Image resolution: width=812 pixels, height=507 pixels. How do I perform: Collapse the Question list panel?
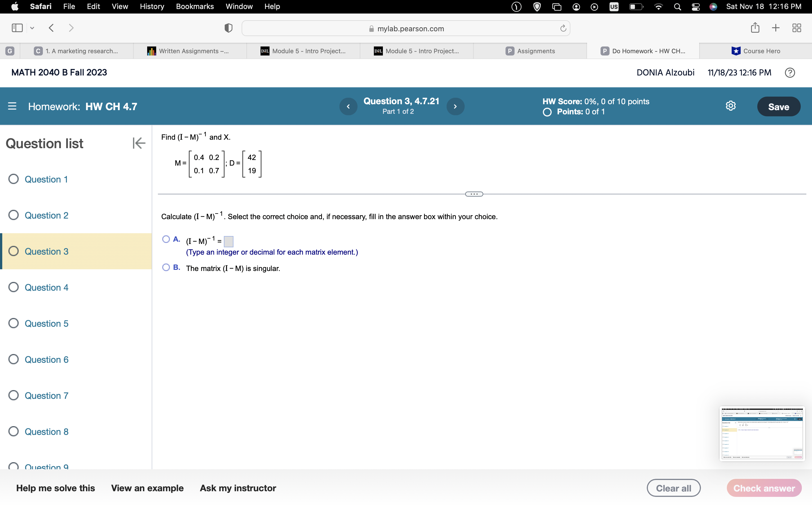pos(139,143)
